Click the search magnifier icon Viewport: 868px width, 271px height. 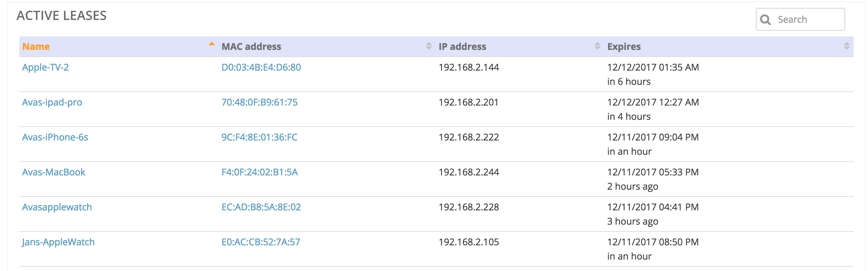pos(765,20)
